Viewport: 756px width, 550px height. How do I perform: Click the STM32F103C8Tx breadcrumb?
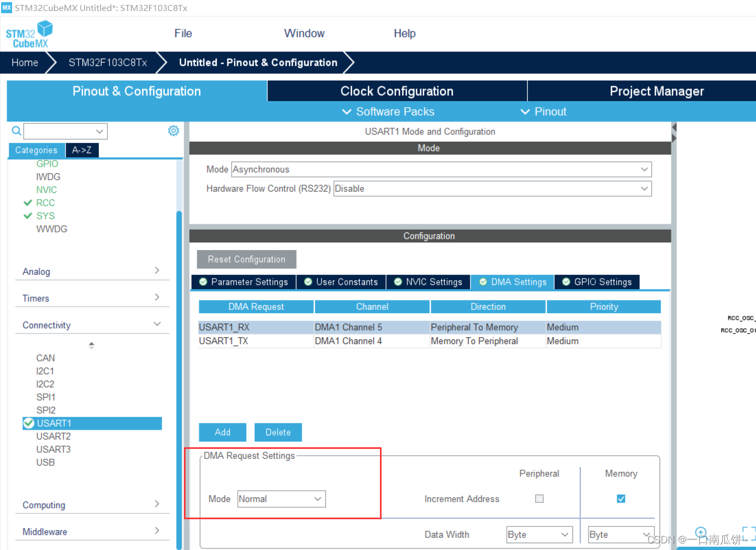(x=108, y=63)
